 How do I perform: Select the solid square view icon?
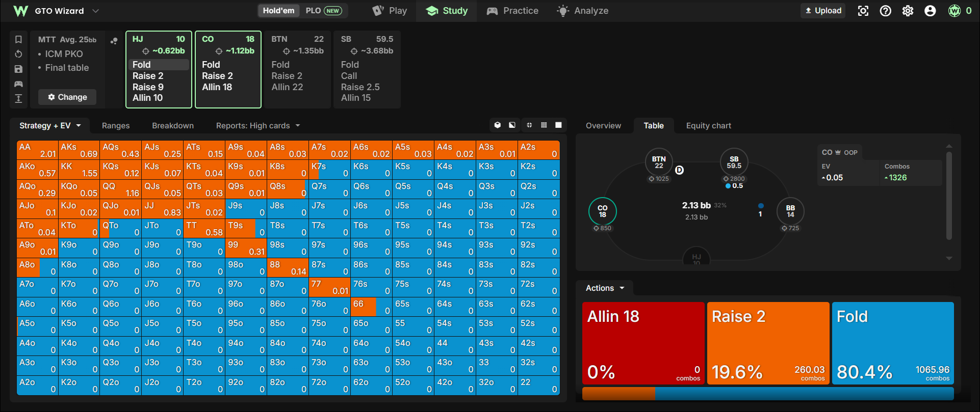(x=559, y=125)
